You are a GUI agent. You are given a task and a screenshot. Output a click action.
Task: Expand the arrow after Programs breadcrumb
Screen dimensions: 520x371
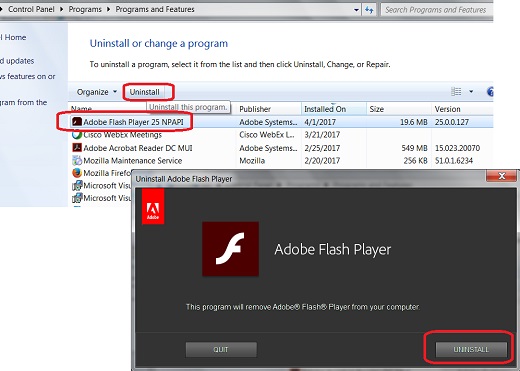(109, 9)
